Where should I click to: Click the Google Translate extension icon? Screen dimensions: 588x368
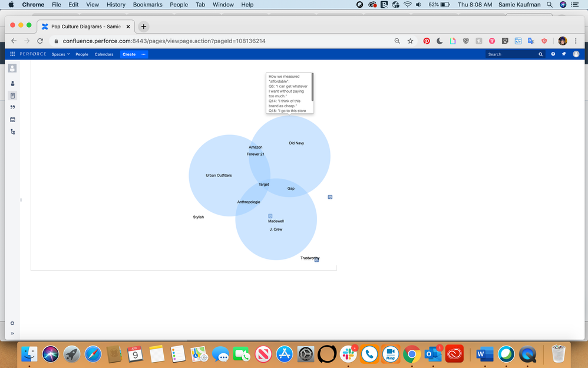(531, 41)
